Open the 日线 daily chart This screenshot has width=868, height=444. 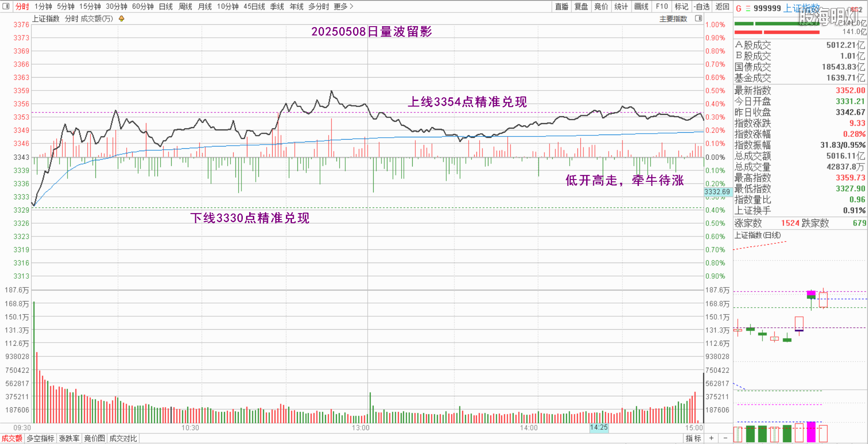[166, 6]
